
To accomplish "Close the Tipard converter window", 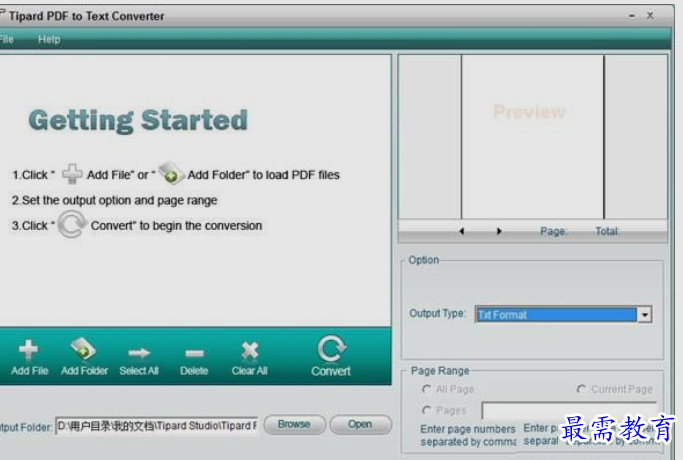I will [650, 16].
